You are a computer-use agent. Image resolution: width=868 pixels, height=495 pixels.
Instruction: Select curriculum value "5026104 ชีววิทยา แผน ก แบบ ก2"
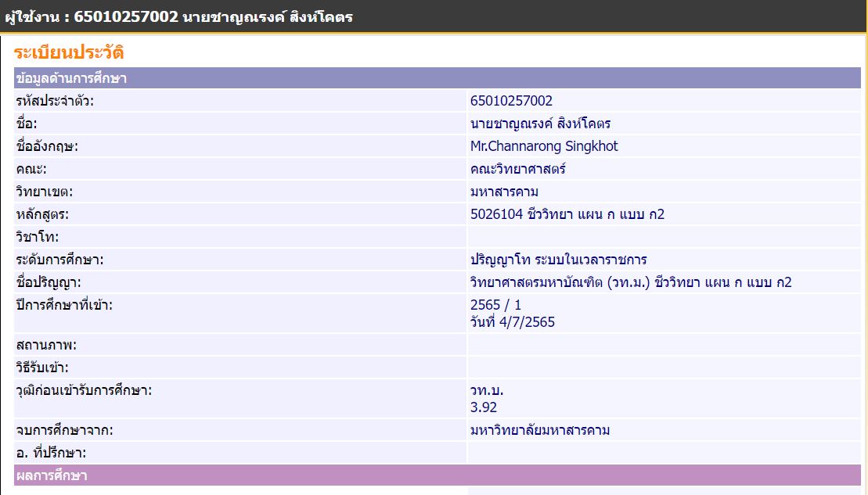tap(567, 214)
